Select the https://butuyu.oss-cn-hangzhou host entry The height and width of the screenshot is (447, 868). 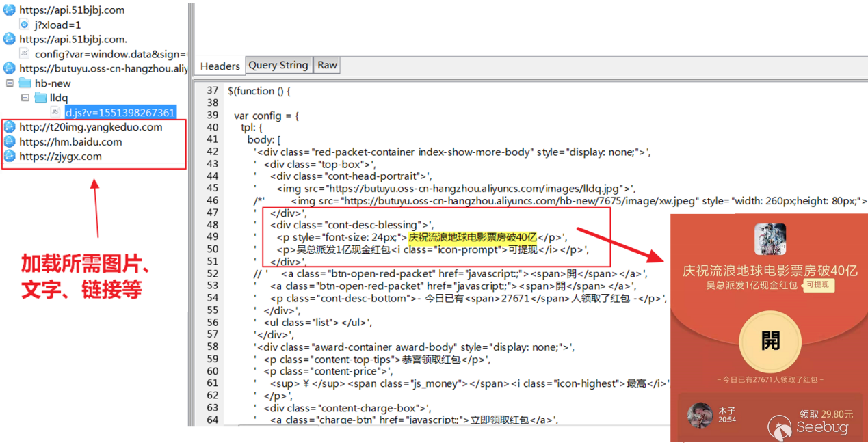pos(104,68)
